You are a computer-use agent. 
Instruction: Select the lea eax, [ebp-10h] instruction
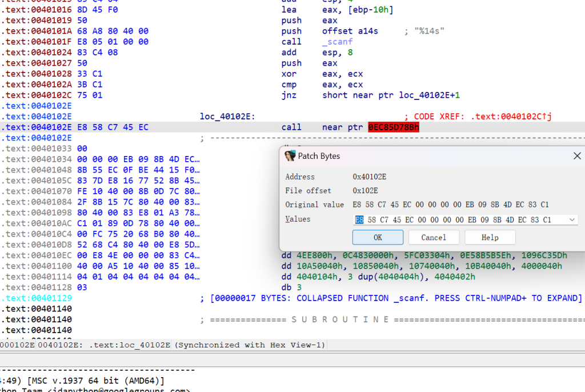click(337, 9)
